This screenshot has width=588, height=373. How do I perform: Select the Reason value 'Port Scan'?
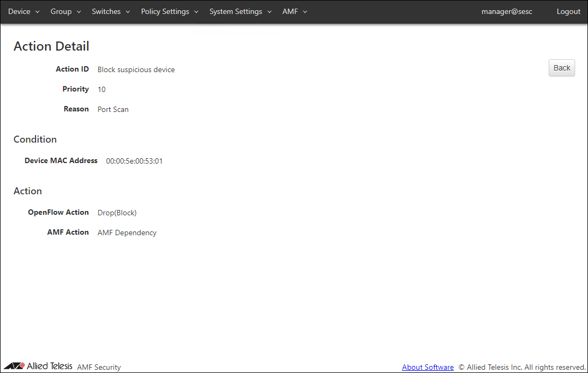[113, 109]
